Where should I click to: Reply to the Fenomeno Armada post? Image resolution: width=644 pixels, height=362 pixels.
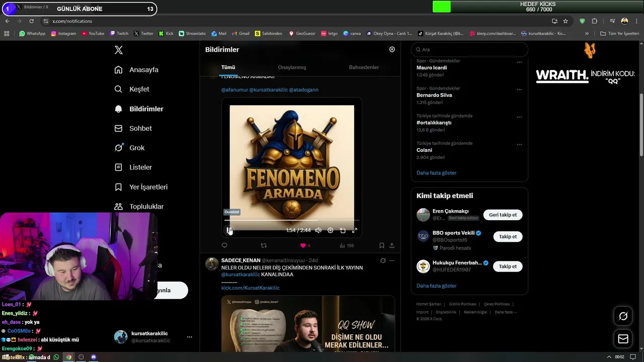224,245
